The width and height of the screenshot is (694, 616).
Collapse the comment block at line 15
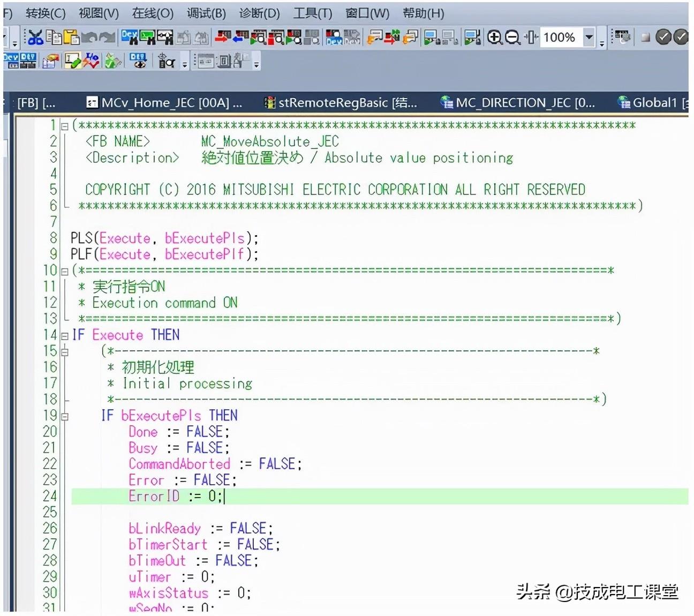point(65,352)
